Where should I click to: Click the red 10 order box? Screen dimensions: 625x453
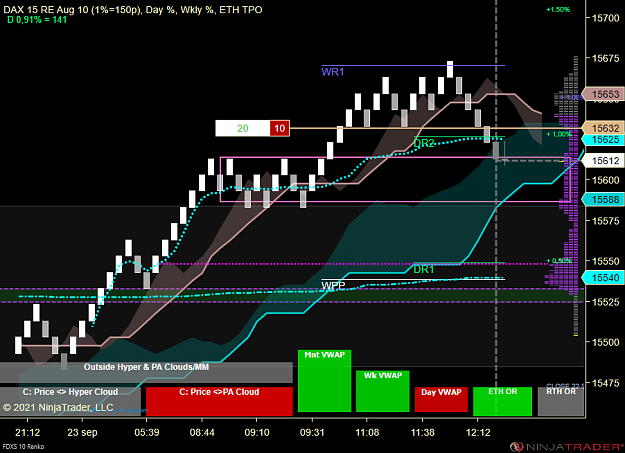coord(280,128)
